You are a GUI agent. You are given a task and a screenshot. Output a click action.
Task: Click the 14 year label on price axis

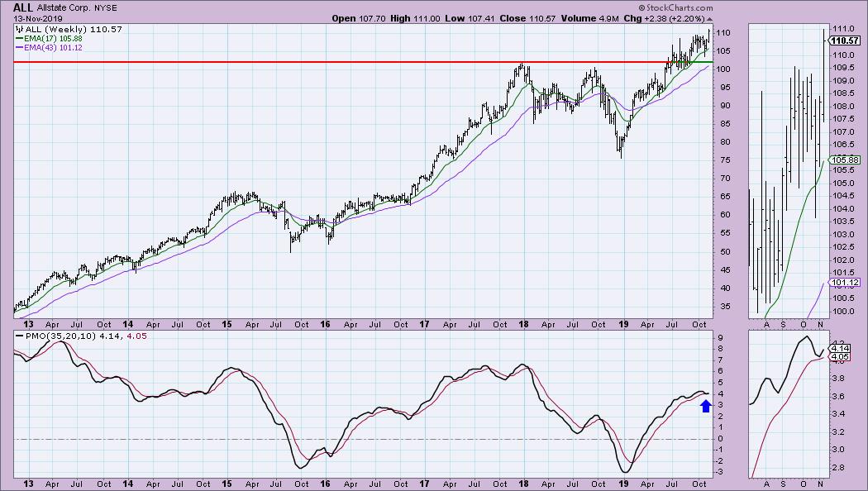pyautogui.click(x=128, y=324)
